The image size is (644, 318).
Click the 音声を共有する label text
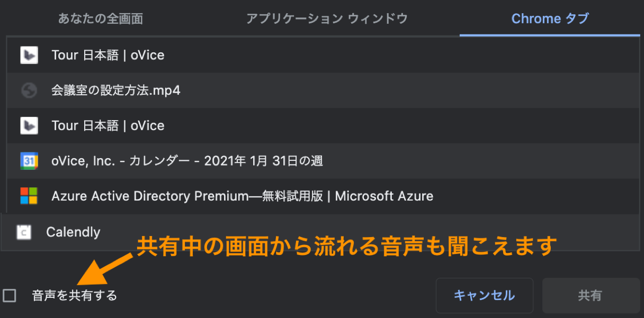(74, 295)
